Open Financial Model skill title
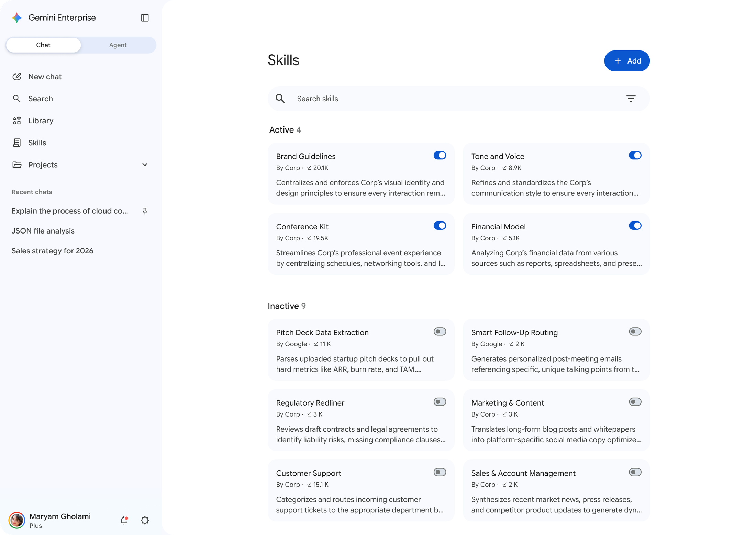The height and width of the screenshot is (535, 756). [x=498, y=227]
